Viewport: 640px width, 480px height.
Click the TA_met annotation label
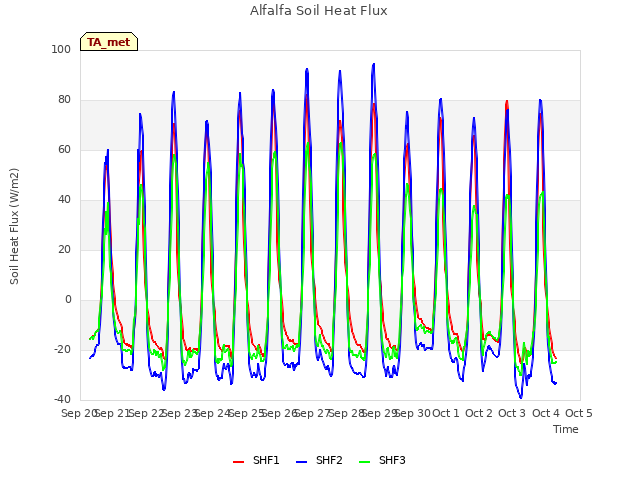point(109,42)
